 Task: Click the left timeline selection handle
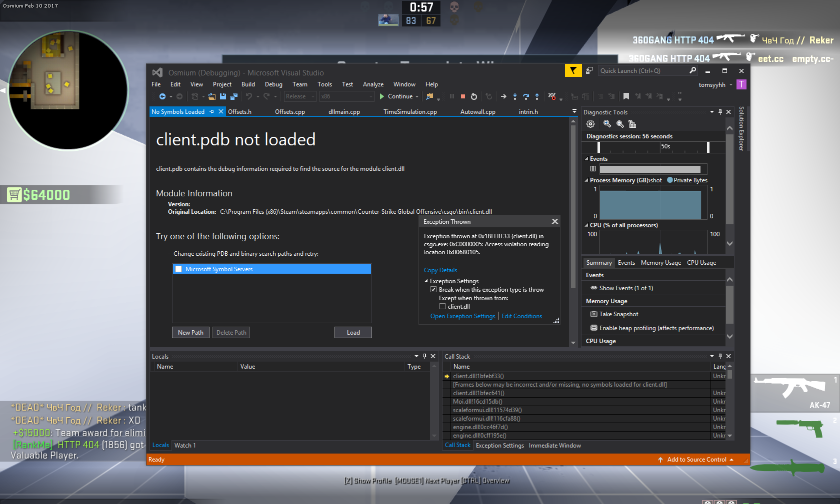click(x=598, y=147)
